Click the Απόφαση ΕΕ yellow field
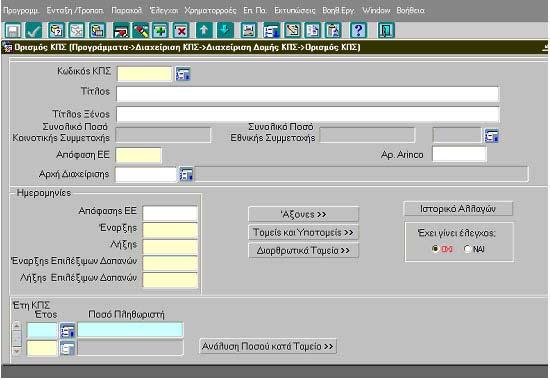 [x=139, y=155]
